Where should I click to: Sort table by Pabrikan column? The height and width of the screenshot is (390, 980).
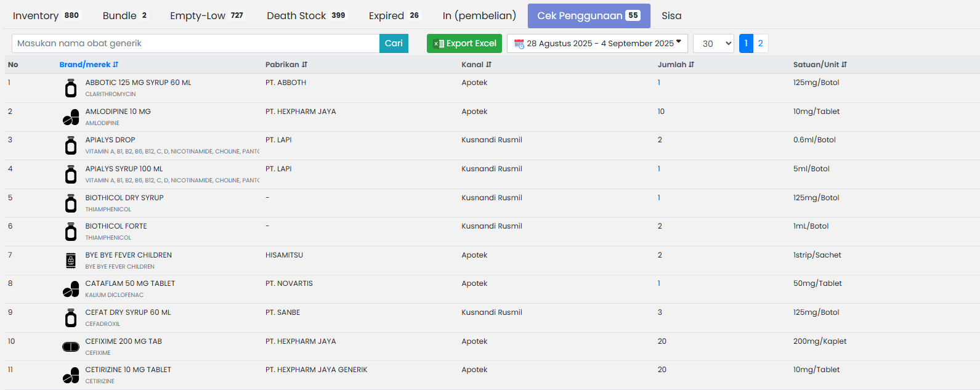[286, 65]
